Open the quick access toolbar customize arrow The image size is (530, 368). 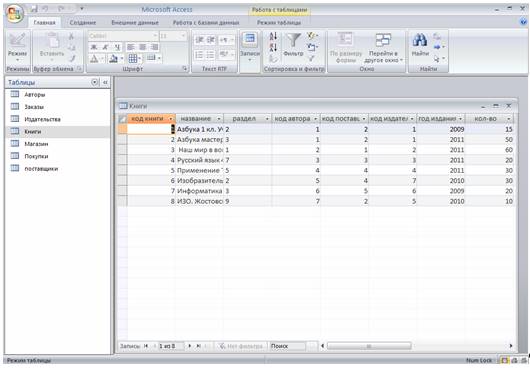(x=82, y=9)
